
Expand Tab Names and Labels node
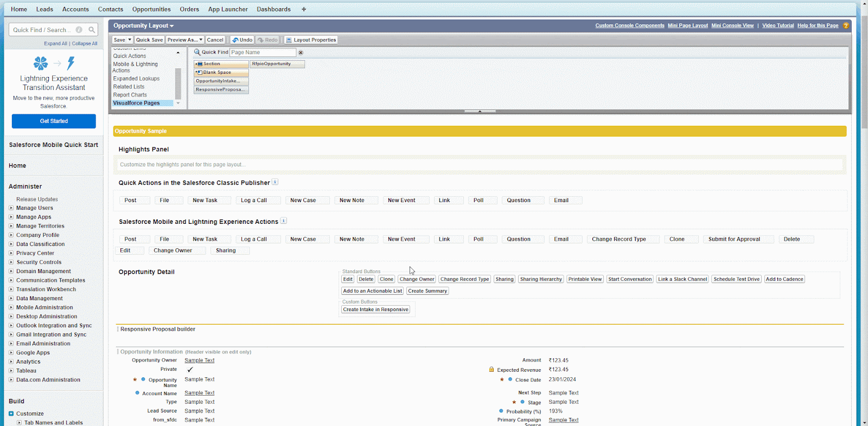[x=20, y=423]
